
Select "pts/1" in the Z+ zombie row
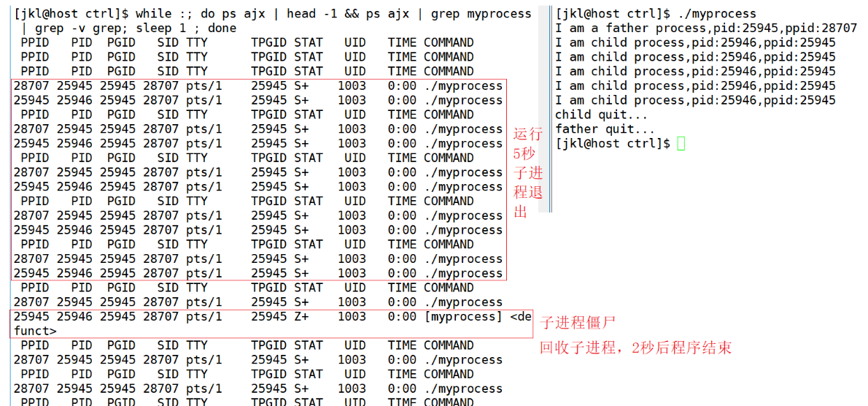pos(204,316)
